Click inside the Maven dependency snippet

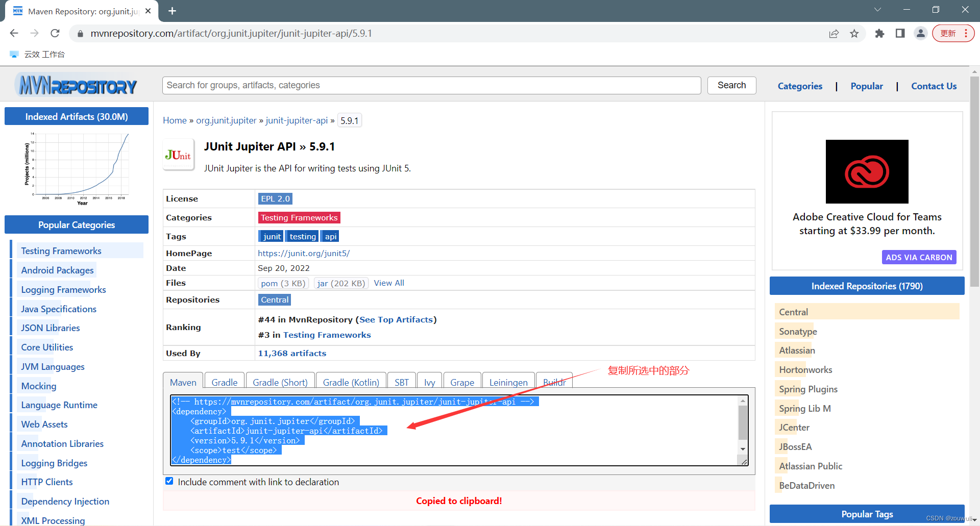[454, 430]
